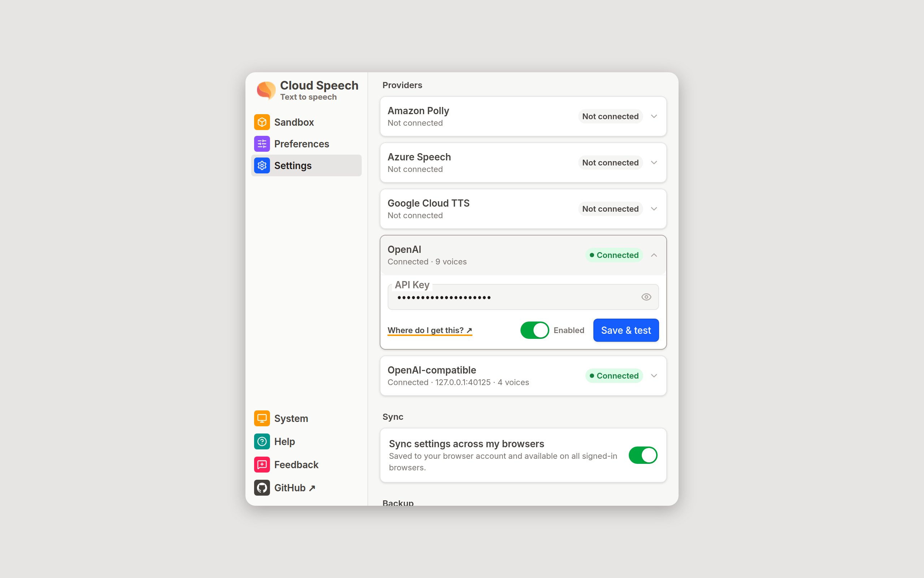
Task: Expand the Google Cloud TTS chevron
Action: pyautogui.click(x=654, y=209)
